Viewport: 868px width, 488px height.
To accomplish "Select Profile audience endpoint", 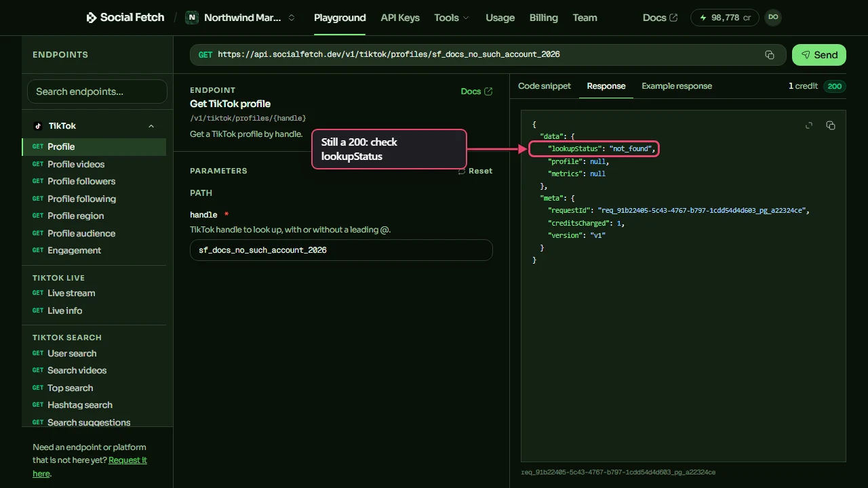I will 94,233.
